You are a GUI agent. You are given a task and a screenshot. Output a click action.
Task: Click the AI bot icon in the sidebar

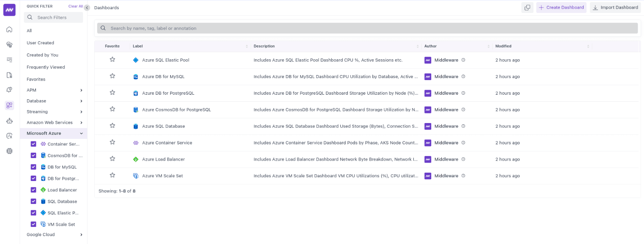(x=9, y=121)
